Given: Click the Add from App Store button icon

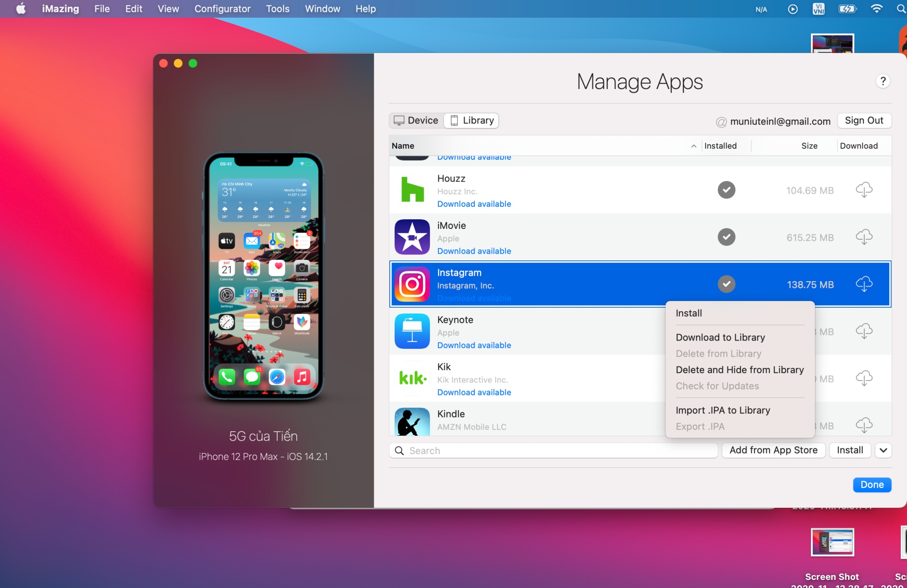Looking at the screenshot, I should click(x=773, y=450).
